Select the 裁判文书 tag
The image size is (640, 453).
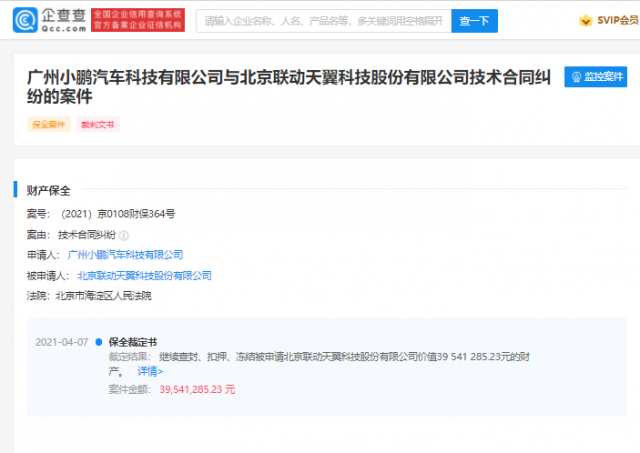pos(98,124)
